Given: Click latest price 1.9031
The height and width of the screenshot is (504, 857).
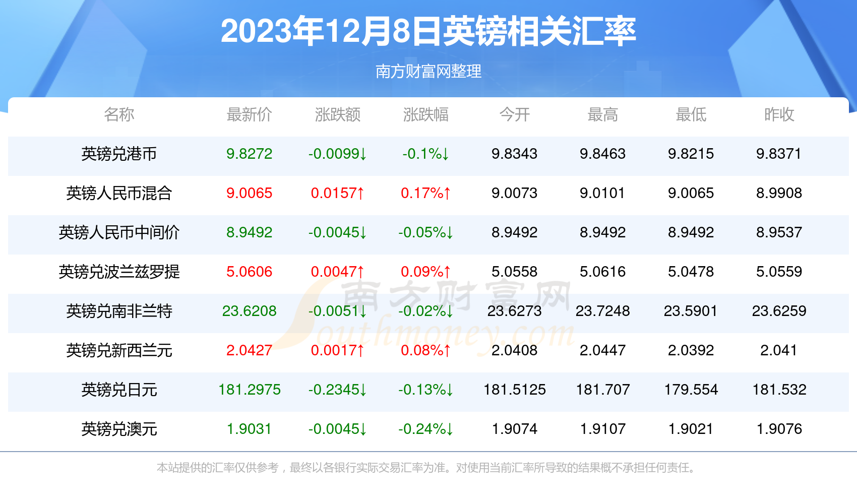Looking at the screenshot, I should (249, 429).
